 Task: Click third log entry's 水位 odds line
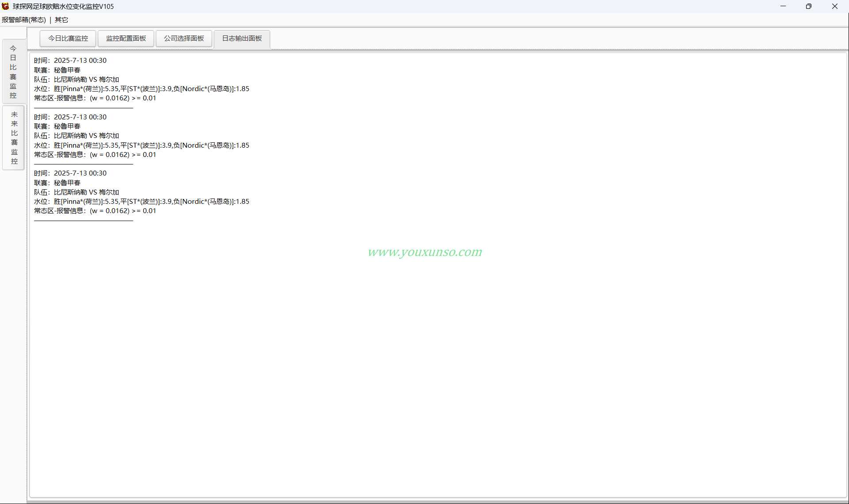pyautogui.click(x=142, y=202)
